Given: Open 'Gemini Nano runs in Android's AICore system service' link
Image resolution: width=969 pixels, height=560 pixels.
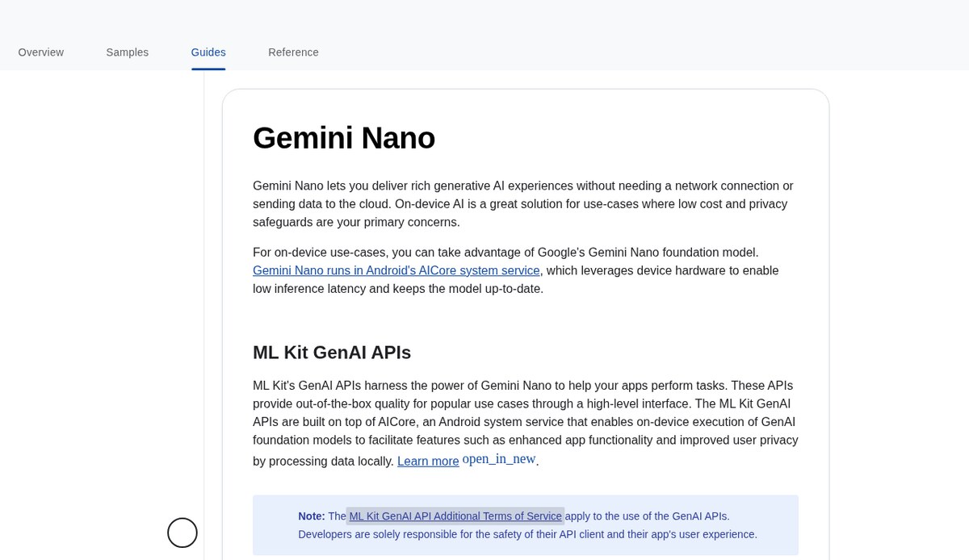Looking at the screenshot, I should pyautogui.click(x=396, y=270).
